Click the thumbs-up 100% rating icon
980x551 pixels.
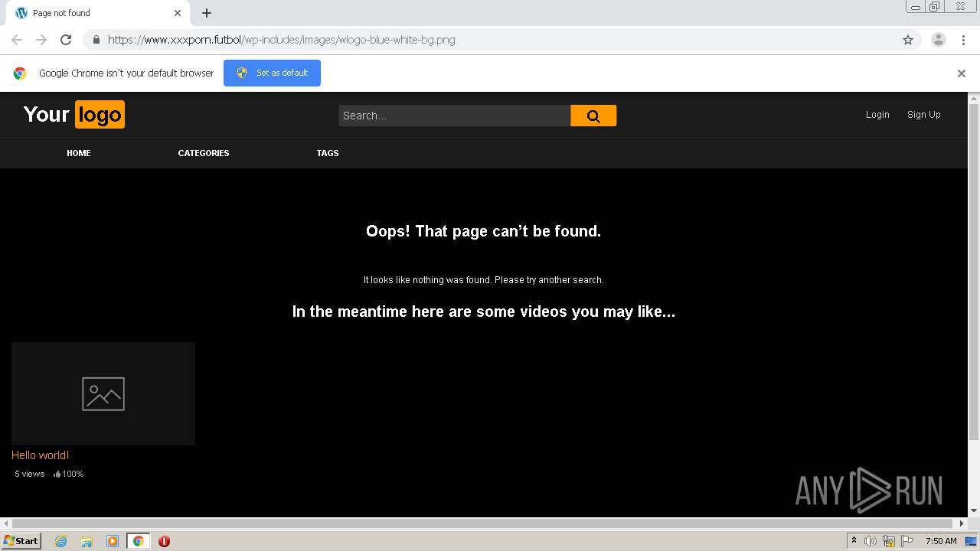coord(57,474)
